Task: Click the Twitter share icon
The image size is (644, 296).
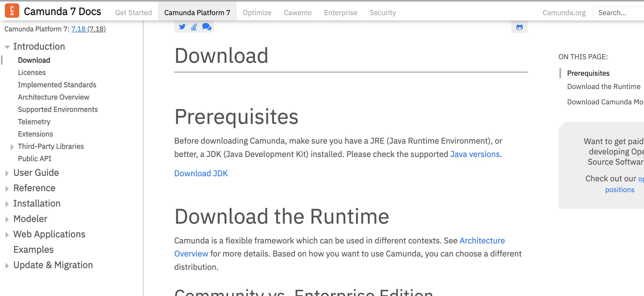Action: tap(182, 27)
